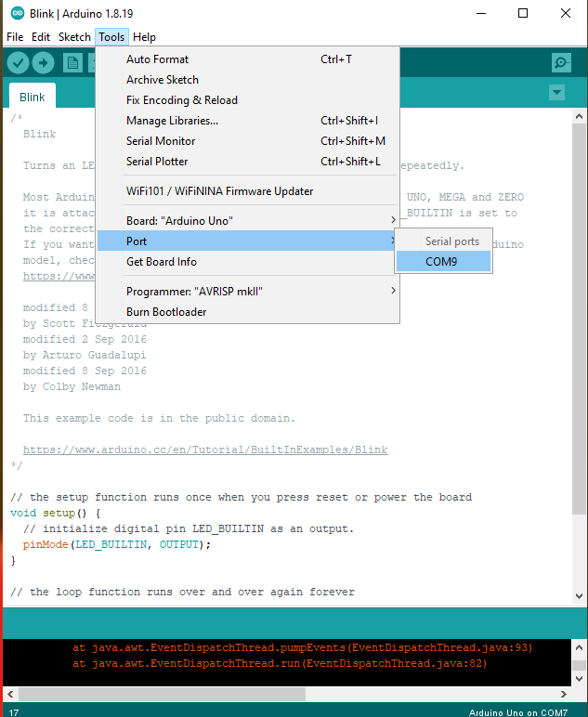588x717 pixels.
Task: Open Manage Libraries...
Action: point(248,121)
